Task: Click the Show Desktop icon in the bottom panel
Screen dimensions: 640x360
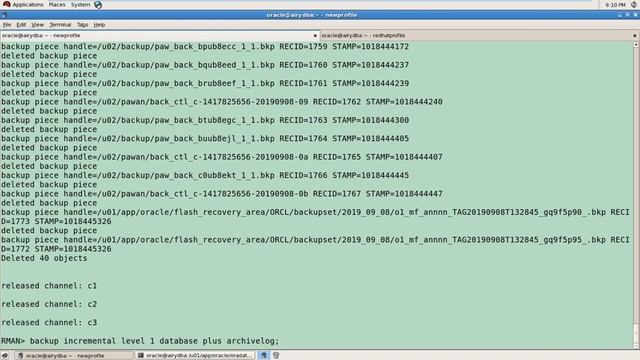Action: tap(5, 356)
